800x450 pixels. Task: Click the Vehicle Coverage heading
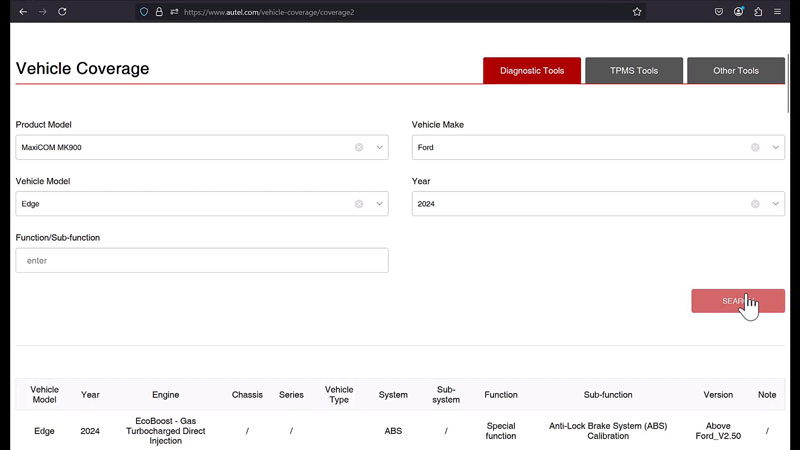click(82, 68)
